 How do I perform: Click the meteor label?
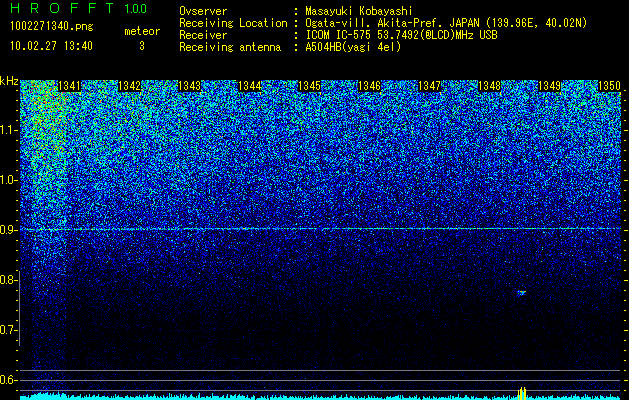coord(142,31)
